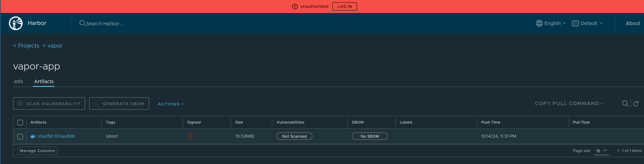Click the artifact filter search icon
Screen dimensions: 644x164
tap(625, 104)
